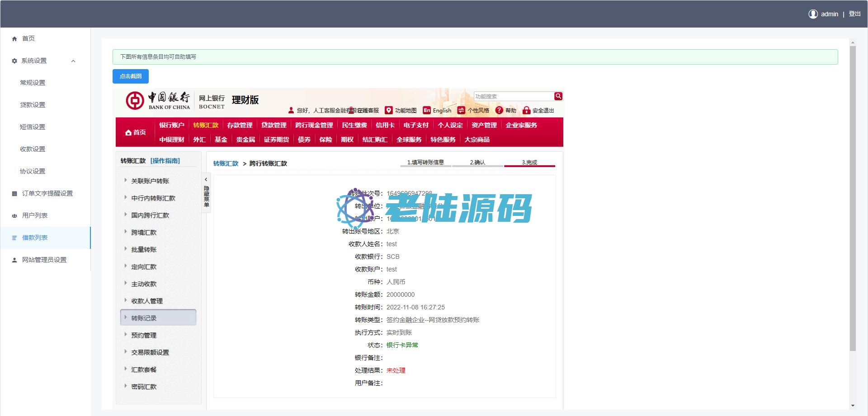
Task: Expand the 转账记录 tree item
Action: [126, 318]
